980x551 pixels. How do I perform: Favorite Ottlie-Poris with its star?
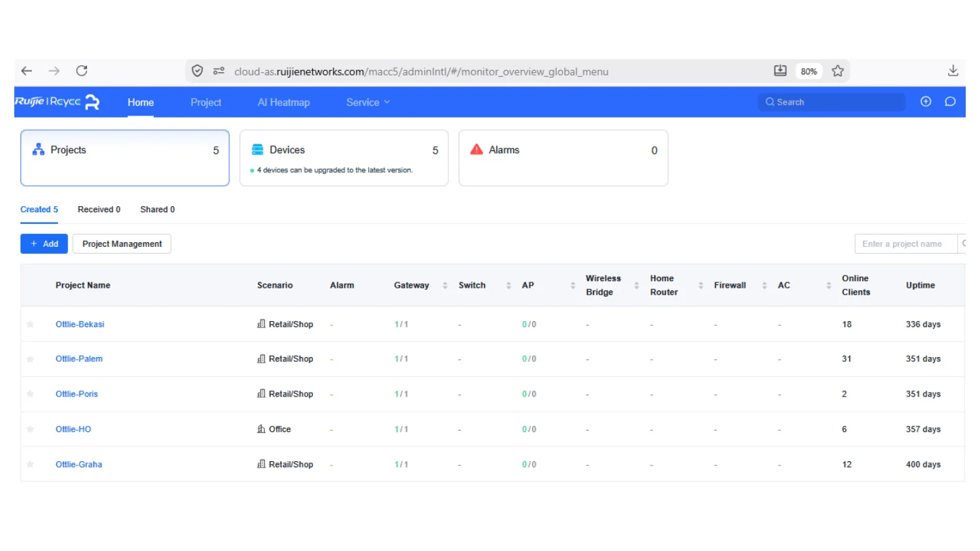pos(30,394)
